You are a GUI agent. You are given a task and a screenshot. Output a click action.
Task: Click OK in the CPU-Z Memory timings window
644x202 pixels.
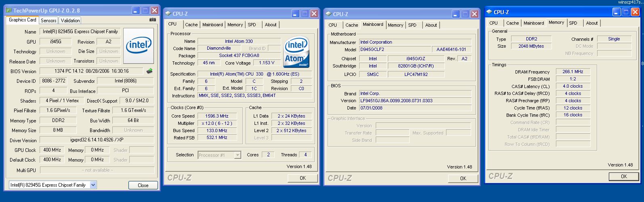[624, 176]
